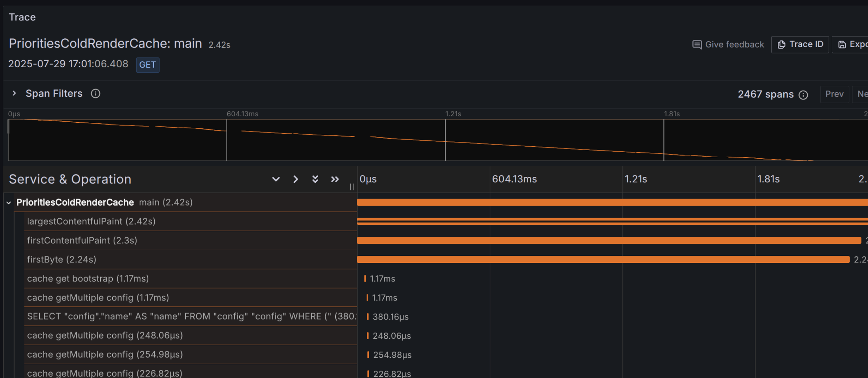Collapse one level chevron-down icon

coord(276,179)
